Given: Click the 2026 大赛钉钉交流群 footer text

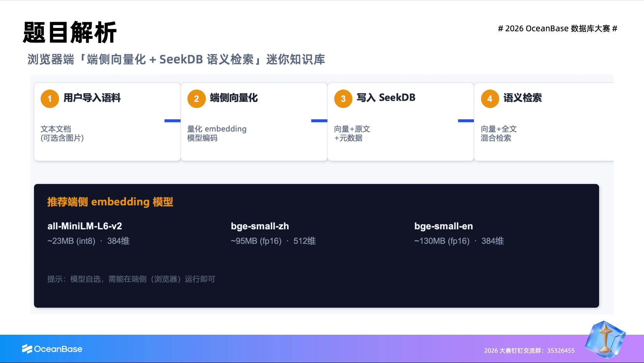Looking at the screenshot, I should click(529, 351).
